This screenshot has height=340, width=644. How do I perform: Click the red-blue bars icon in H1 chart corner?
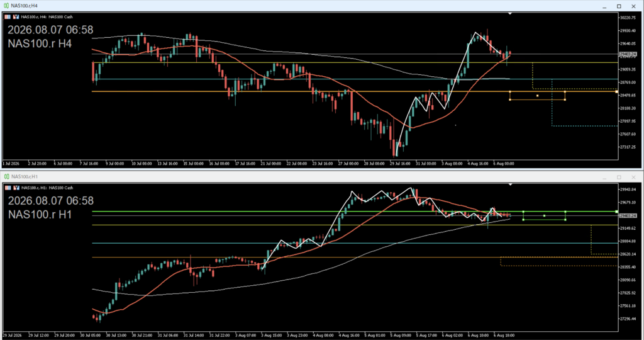click(16, 188)
